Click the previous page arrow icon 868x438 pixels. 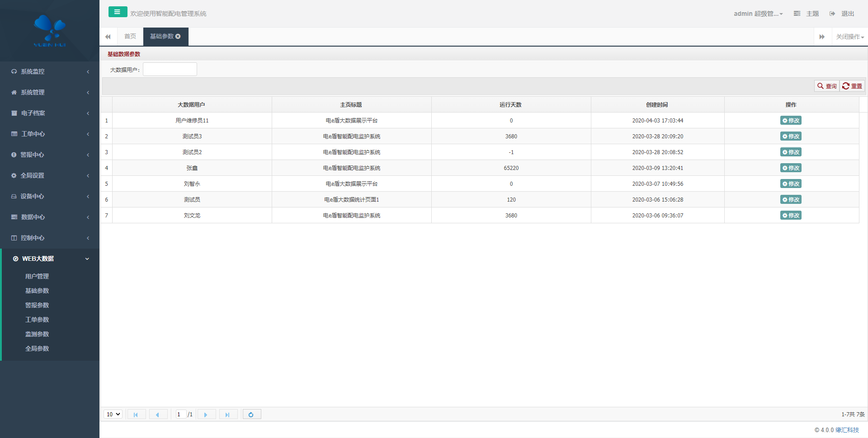(x=158, y=414)
